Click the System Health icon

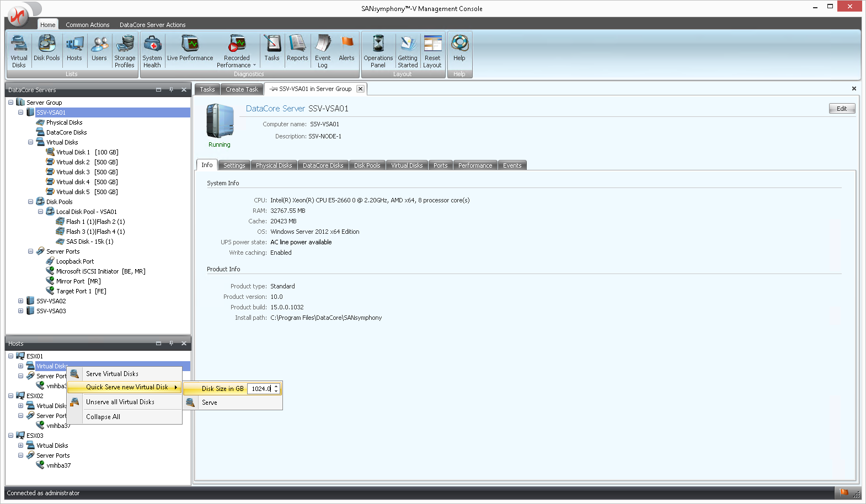(152, 51)
